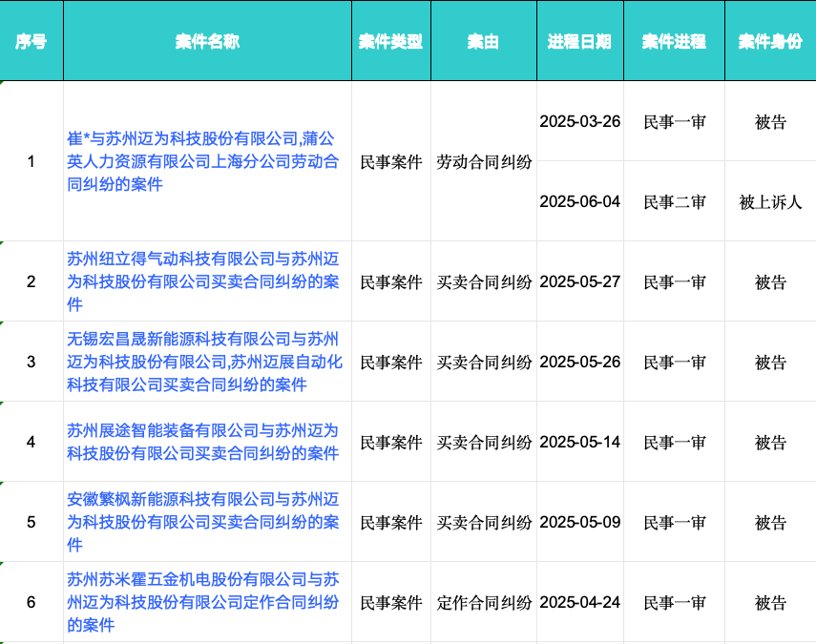Viewport: 816px width, 644px height.
Task: Select the date cell 2025-05-09
Action: [x=579, y=522]
